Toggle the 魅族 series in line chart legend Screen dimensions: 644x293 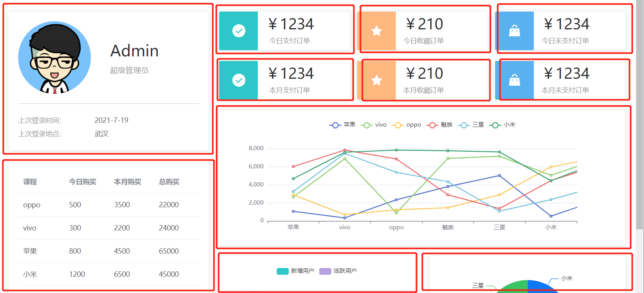(x=440, y=125)
